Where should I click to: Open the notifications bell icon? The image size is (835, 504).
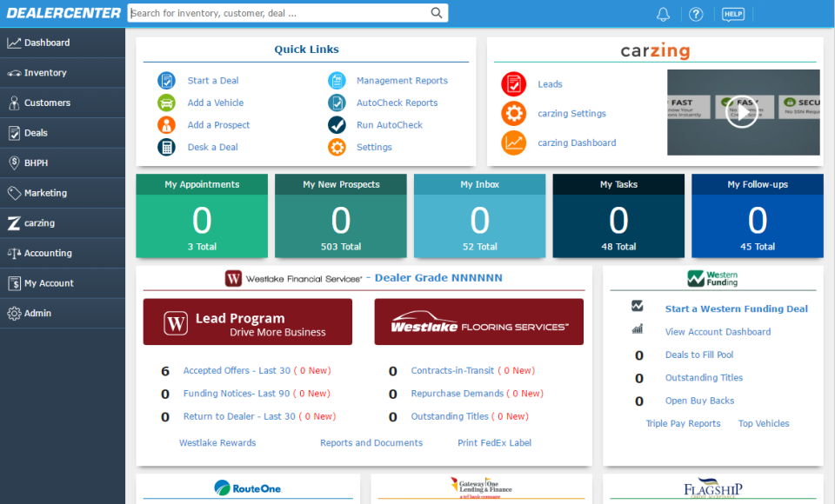[x=663, y=13]
